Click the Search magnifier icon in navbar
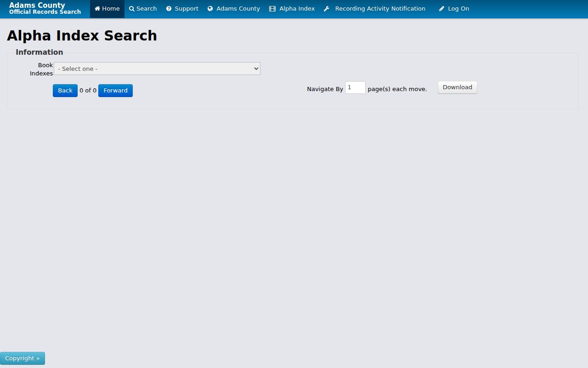This screenshot has height=368, width=588. point(132,9)
